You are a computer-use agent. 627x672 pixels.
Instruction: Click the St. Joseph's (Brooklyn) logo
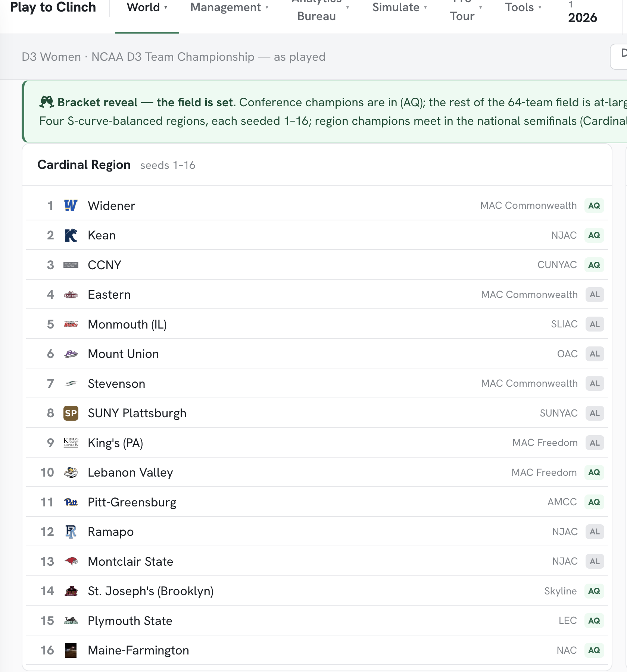[71, 591]
